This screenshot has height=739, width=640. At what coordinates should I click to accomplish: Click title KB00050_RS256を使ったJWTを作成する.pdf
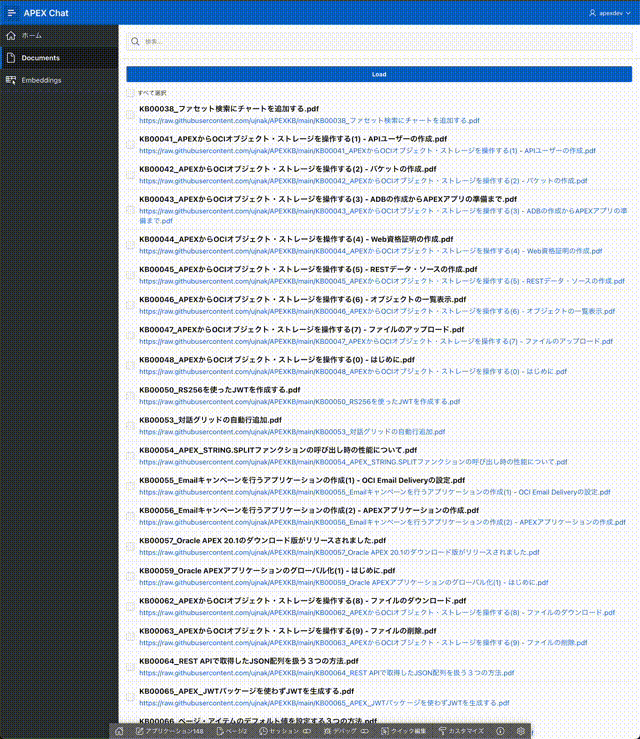coord(220,390)
